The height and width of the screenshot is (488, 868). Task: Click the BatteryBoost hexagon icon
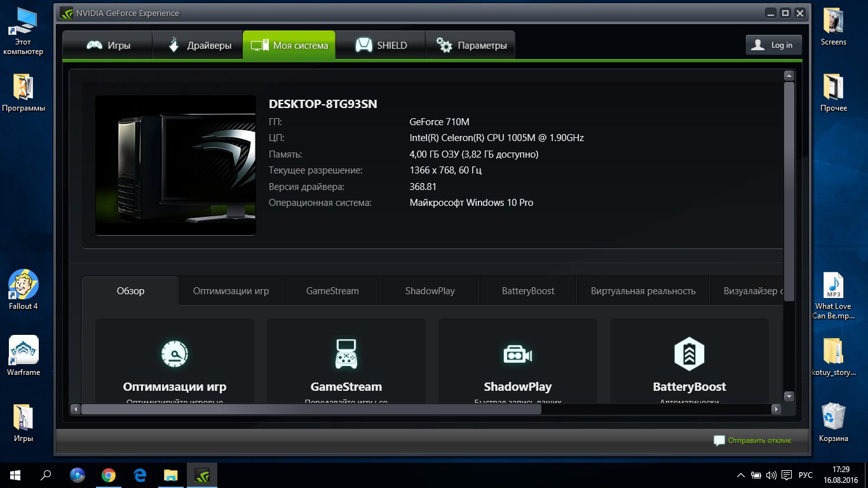(689, 354)
